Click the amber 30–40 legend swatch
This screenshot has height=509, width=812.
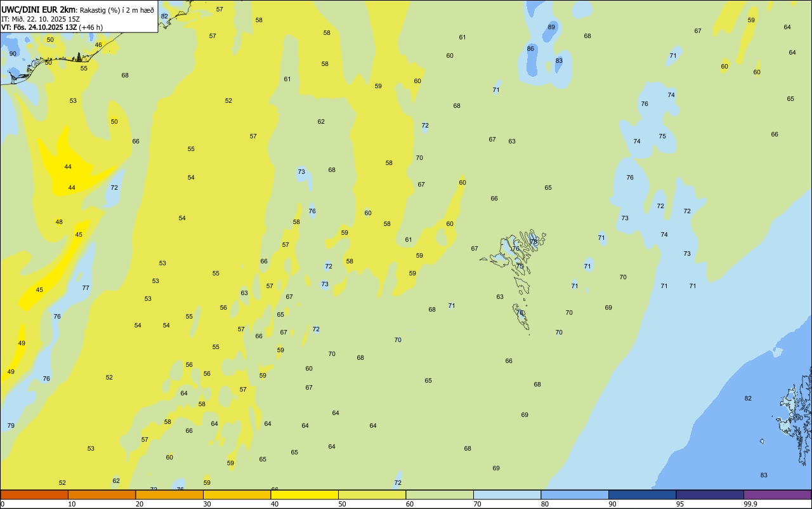click(237, 494)
